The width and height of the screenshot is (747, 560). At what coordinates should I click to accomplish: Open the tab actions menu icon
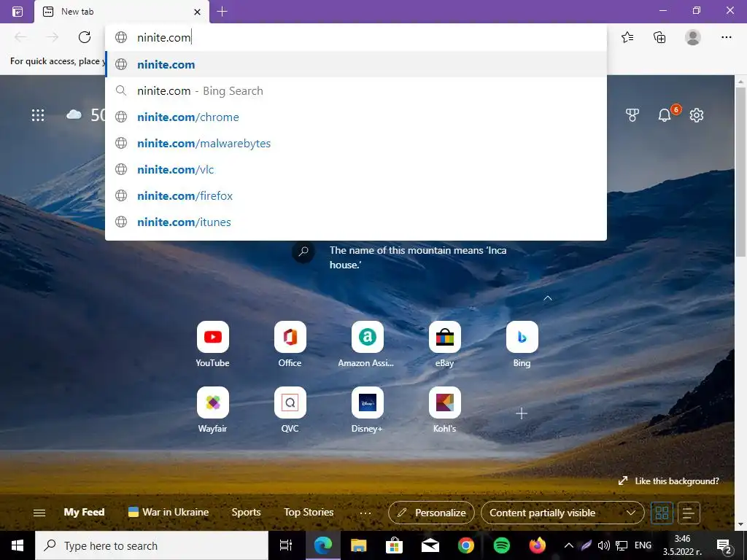click(x=18, y=12)
